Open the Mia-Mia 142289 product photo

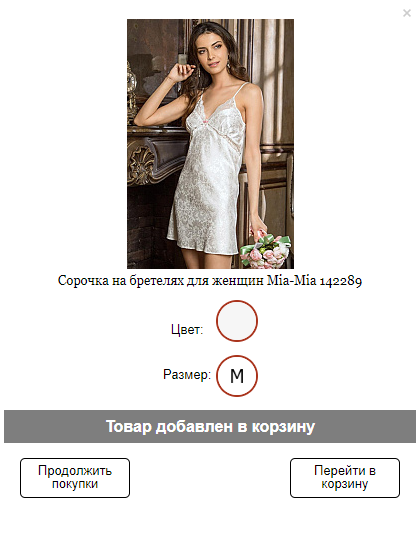[210, 144]
